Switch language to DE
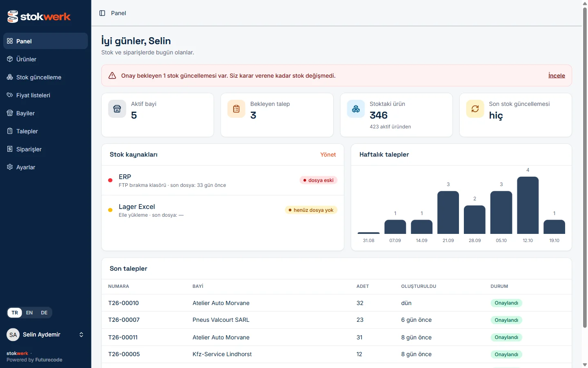This screenshot has height=368, width=588. 44,313
